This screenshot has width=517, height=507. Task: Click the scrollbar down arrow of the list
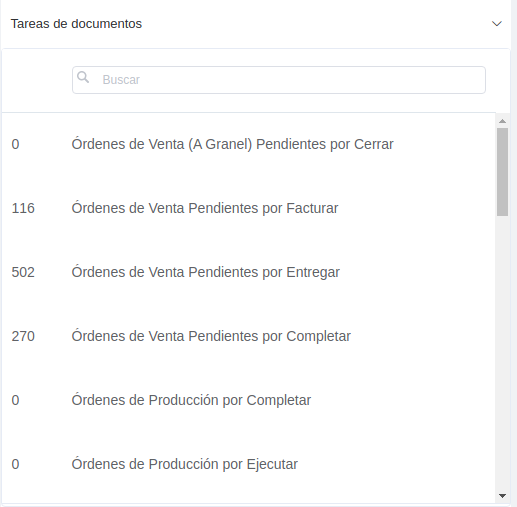502,496
